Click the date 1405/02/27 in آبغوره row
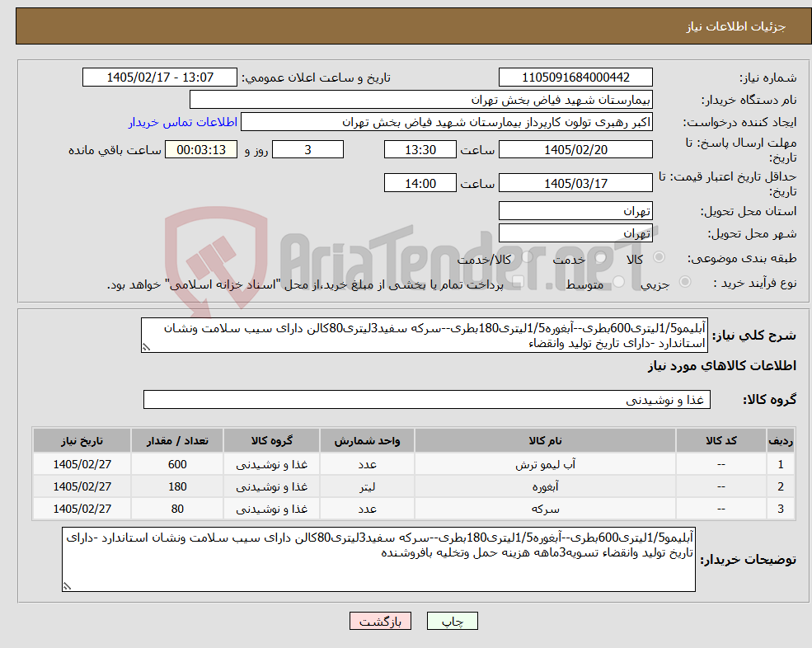This screenshot has height=648, width=812. tap(82, 487)
